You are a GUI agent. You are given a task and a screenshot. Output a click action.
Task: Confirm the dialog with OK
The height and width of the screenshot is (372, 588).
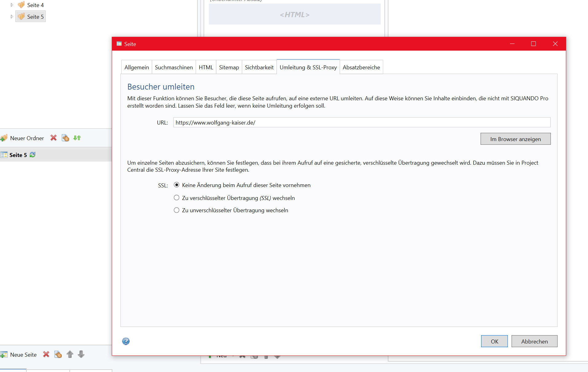pyautogui.click(x=494, y=341)
